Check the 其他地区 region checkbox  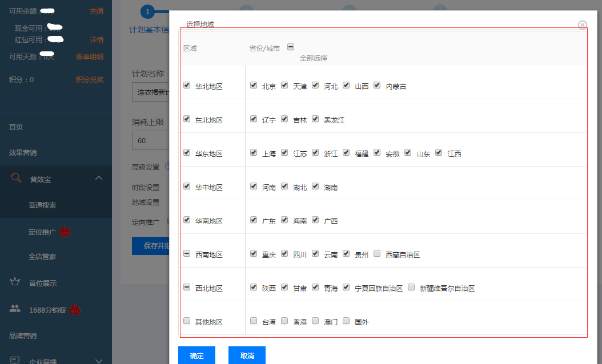click(187, 321)
